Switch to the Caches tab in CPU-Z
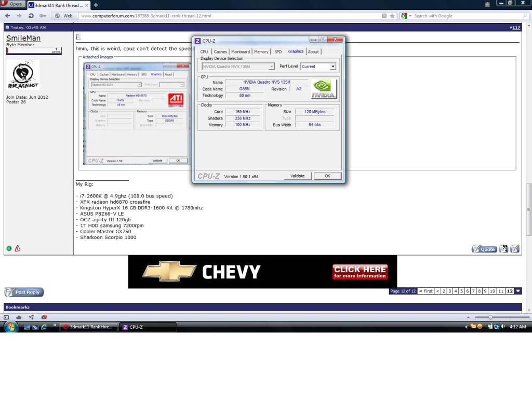 (x=220, y=51)
